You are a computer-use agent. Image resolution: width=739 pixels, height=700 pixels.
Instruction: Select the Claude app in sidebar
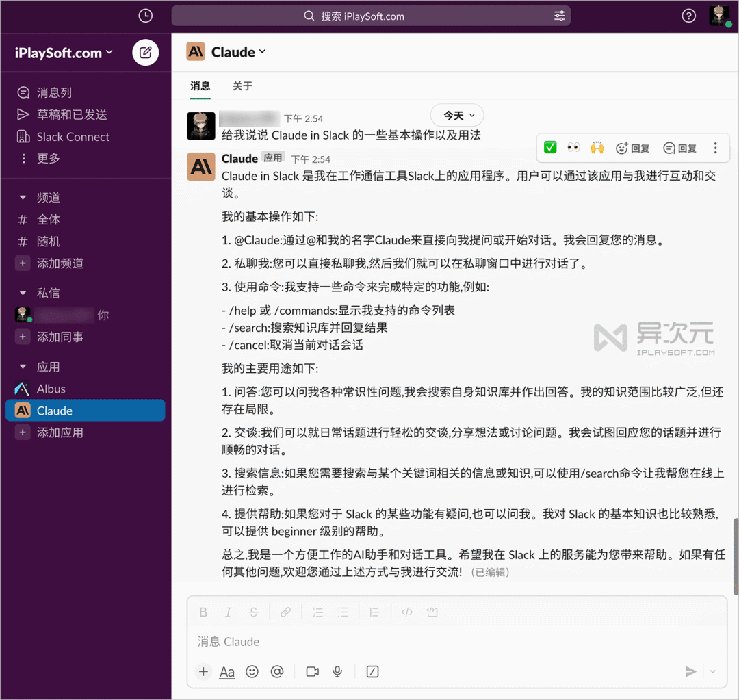pos(86,411)
